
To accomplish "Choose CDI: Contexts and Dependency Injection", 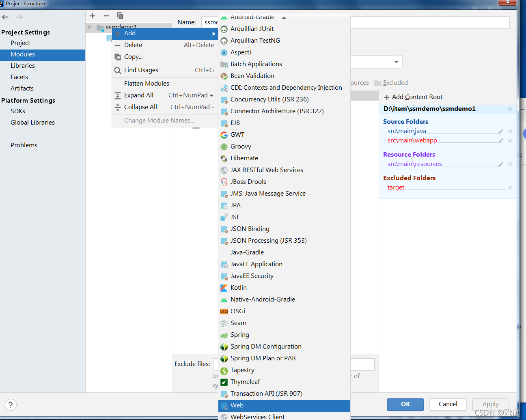I will pyautogui.click(x=284, y=88).
